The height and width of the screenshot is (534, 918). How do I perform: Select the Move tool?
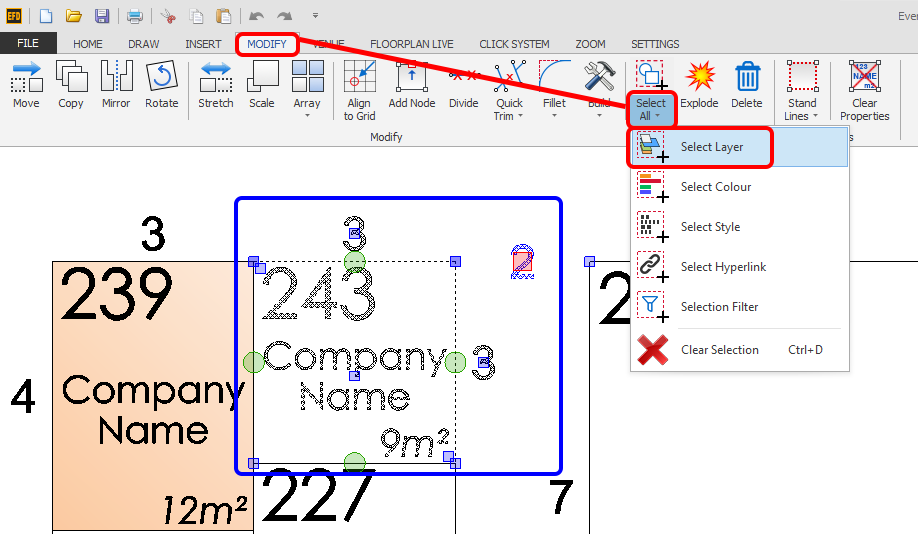[x=26, y=84]
